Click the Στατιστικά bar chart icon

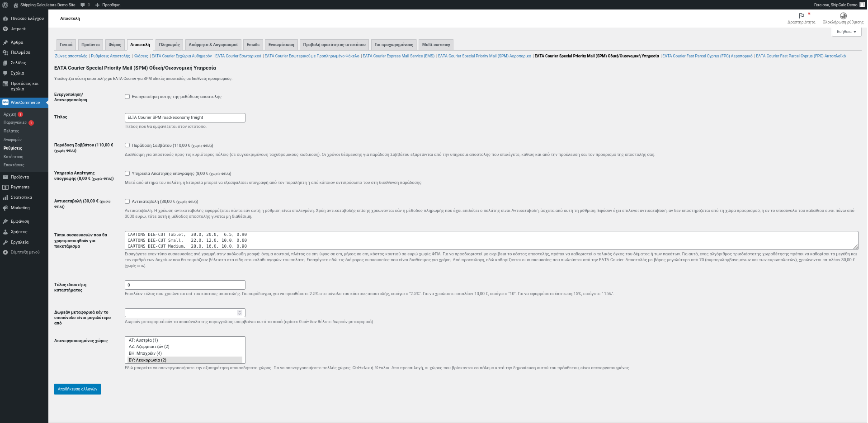pos(5,197)
